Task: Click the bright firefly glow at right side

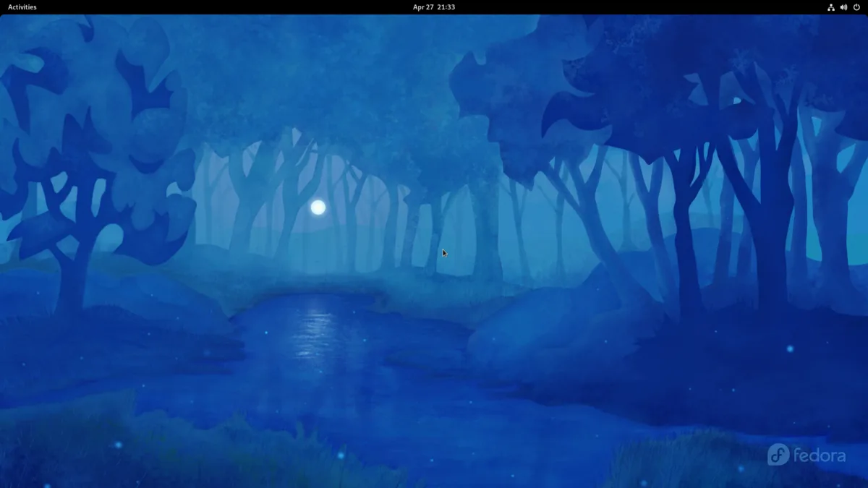Action: [x=790, y=348]
